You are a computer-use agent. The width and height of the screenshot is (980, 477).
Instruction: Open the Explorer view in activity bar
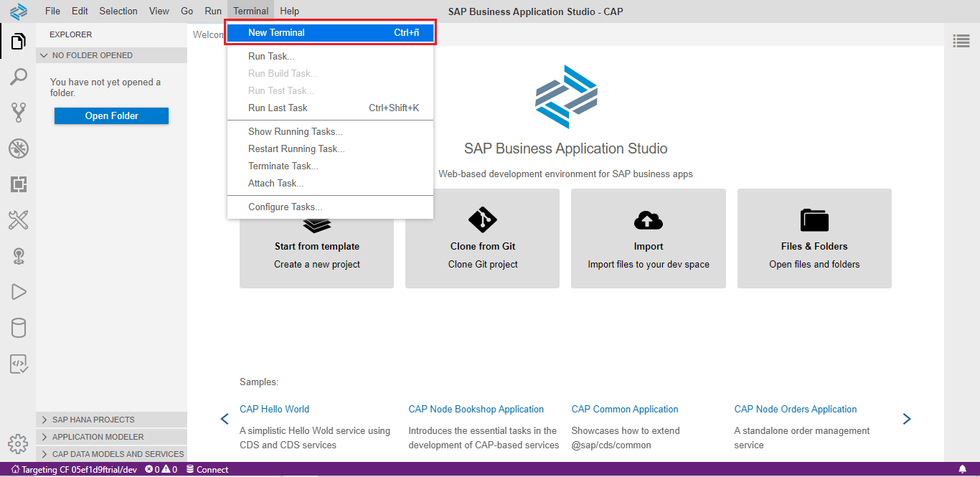[x=18, y=42]
